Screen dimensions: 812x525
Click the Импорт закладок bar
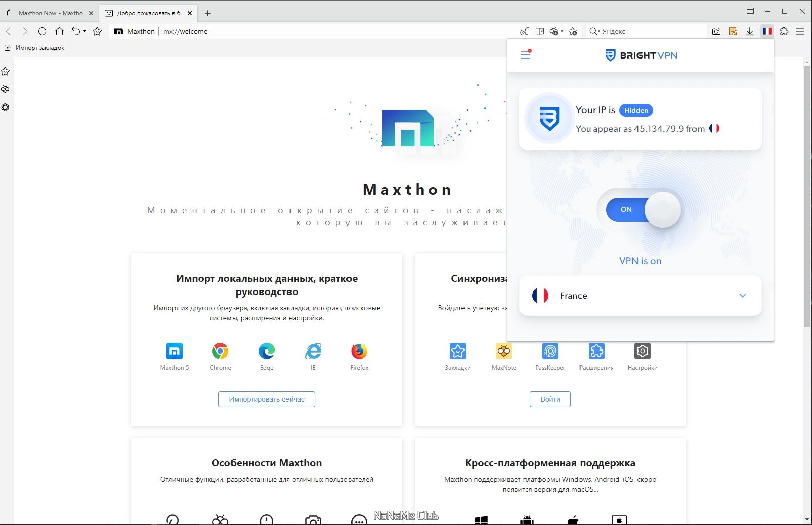coord(35,47)
